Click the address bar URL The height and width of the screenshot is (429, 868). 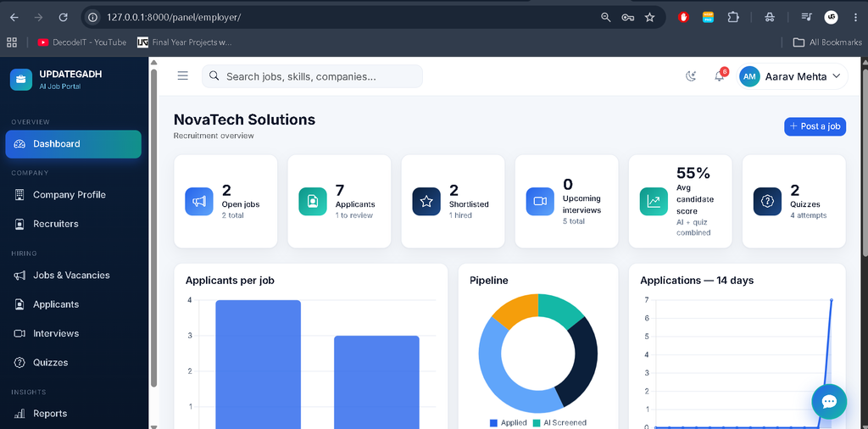click(174, 17)
